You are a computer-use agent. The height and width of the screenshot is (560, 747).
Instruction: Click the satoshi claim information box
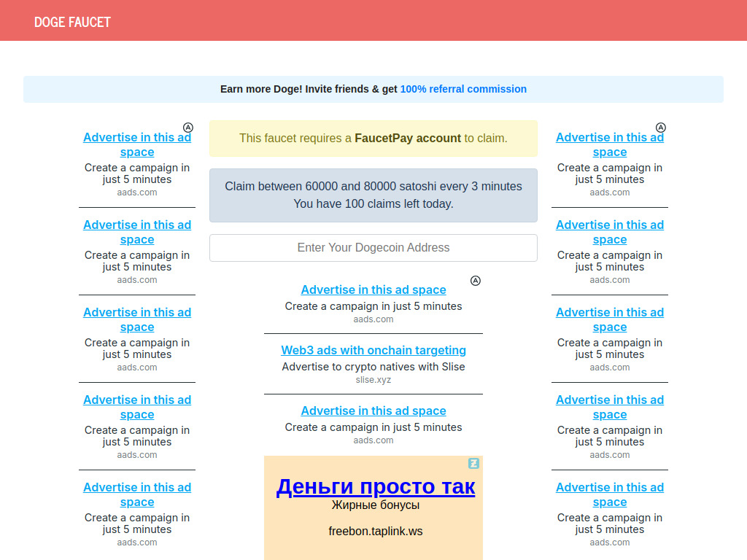tap(373, 195)
